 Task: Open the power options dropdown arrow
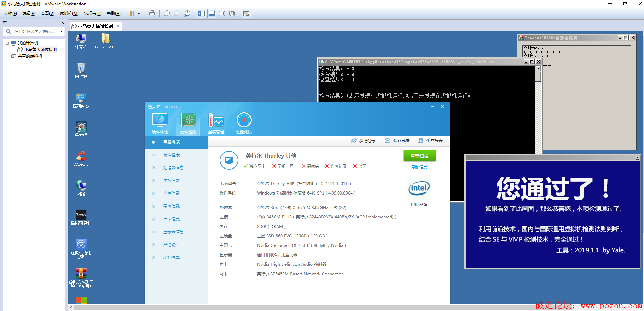click(139, 14)
